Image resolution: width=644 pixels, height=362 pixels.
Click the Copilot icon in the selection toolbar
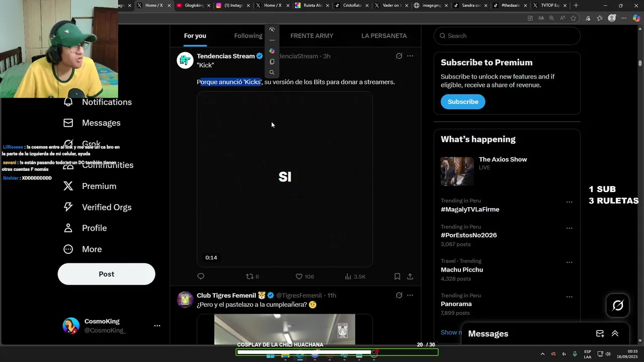(x=272, y=51)
